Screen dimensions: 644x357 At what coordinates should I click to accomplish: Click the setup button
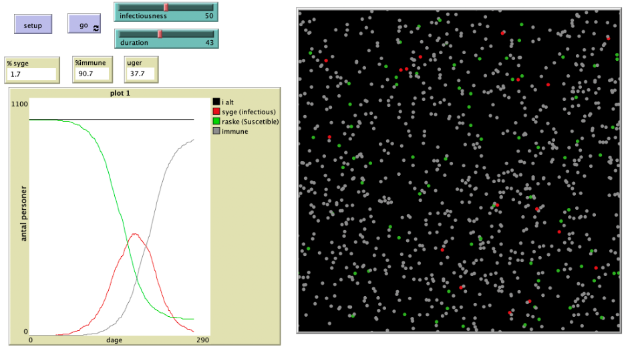[x=33, y=25]
